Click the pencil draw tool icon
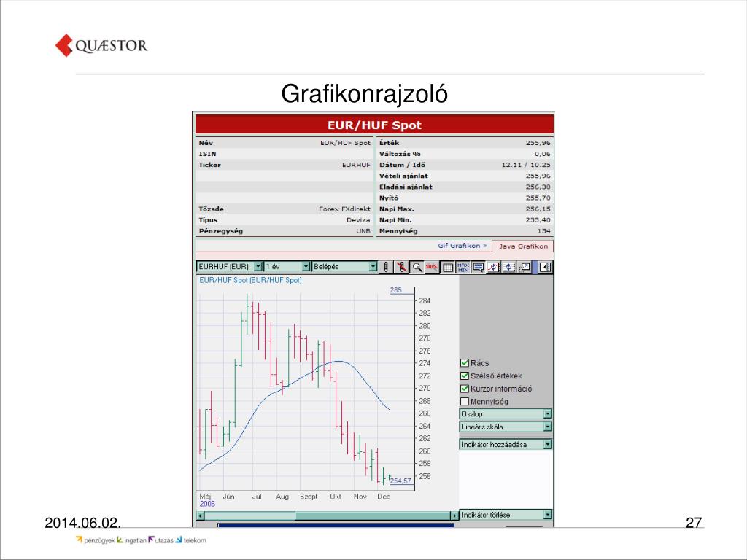The height and width of the screenshot is (560, 747). pos(385,267)
